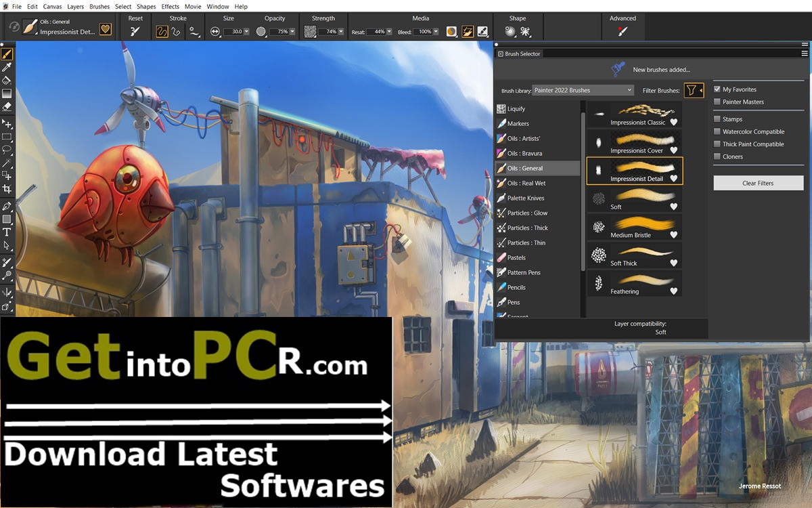The height and width of the screenshot is (508, 812).
Task: Choose the Straight Line Strokes icon
Action: coord(177,31)
